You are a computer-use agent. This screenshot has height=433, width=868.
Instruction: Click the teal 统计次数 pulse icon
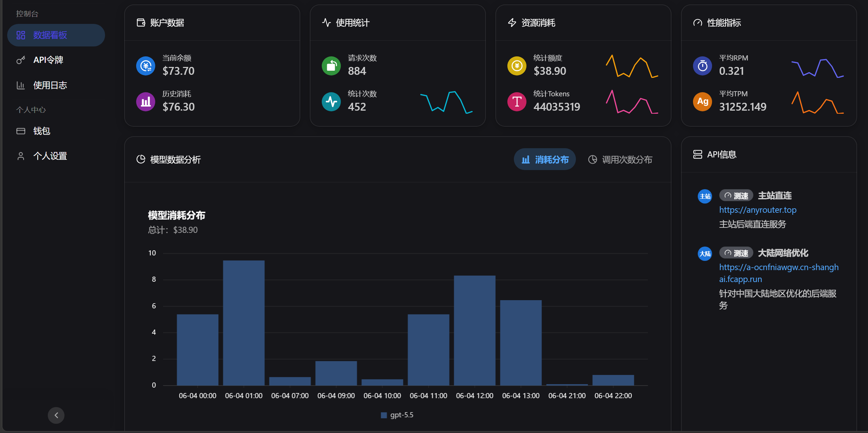pos(331,102)
